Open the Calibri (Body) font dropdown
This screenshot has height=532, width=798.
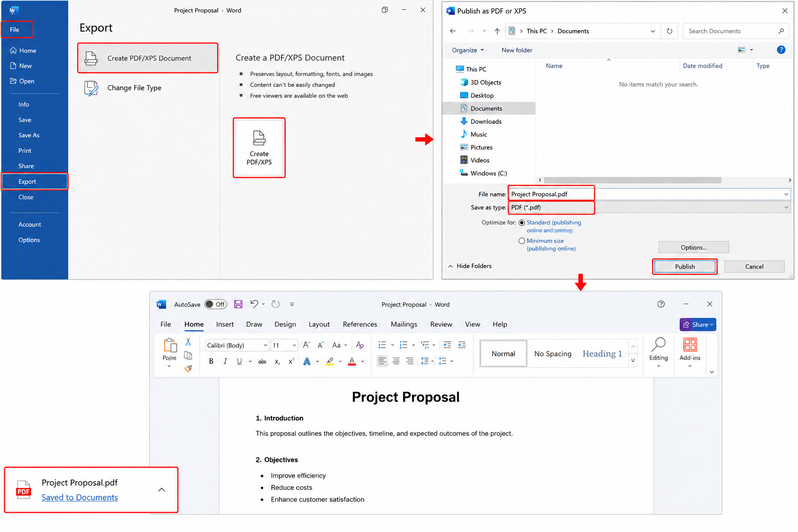click(265, 345)
